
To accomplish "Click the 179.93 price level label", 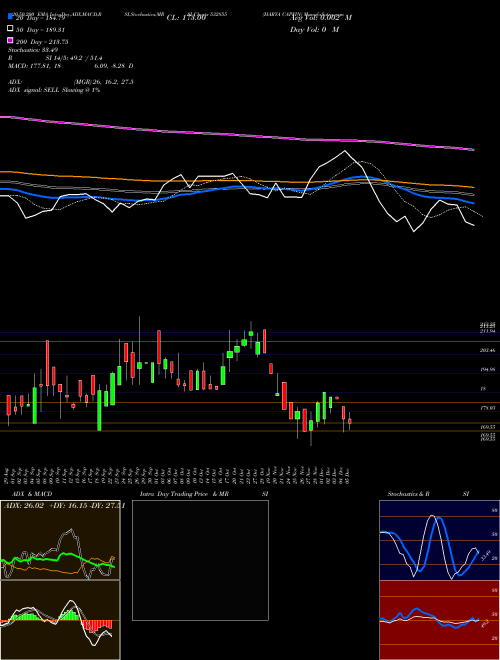I will click(x=488, y=408).
